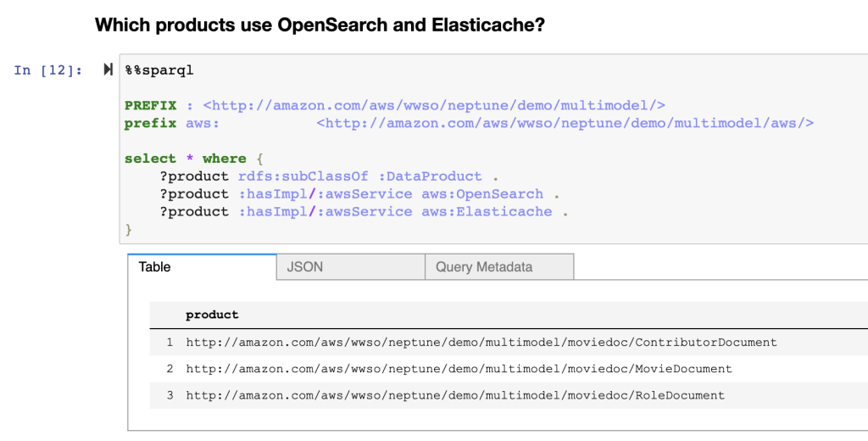Click the aws:OpenSearch query line
The width and height of the screenshot is (868, 441).
359,194
